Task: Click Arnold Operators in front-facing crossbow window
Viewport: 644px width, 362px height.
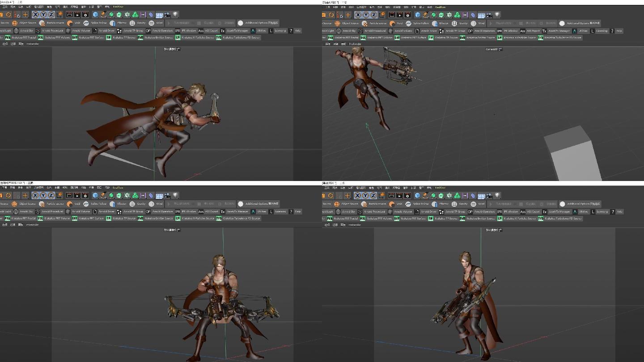Action: coord(160,211)
